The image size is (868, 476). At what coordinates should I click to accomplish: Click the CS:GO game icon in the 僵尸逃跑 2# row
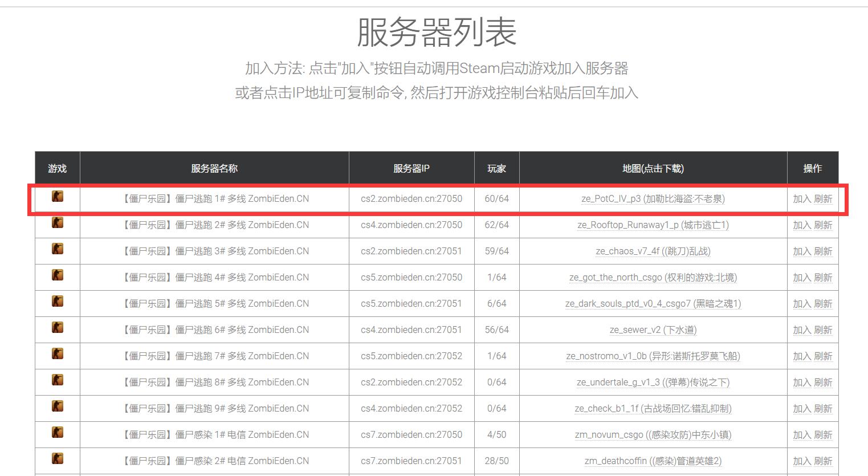point(58,223)
